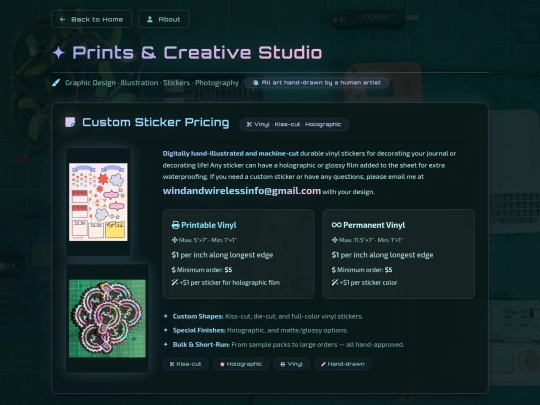Click the paintbrush icon before Graphic Design
The width and height of the screenshot is (540, 405).
coord(56,83)
